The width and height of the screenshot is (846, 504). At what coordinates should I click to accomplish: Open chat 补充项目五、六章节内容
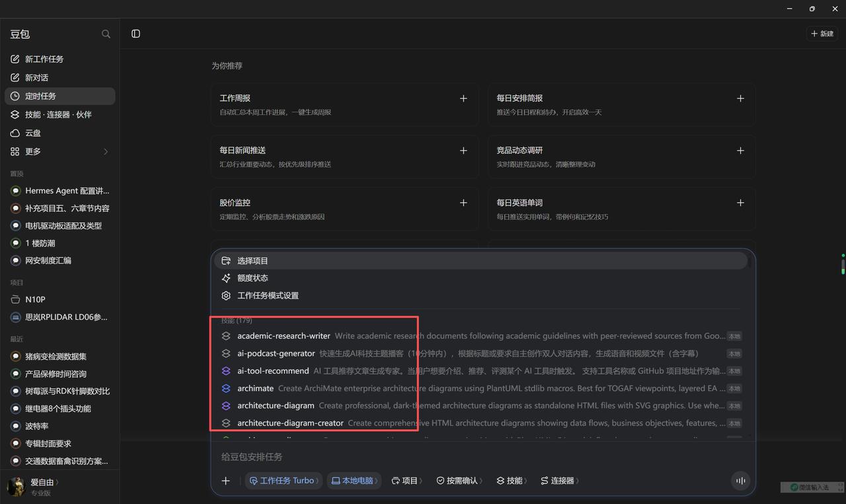coord(60,208)
